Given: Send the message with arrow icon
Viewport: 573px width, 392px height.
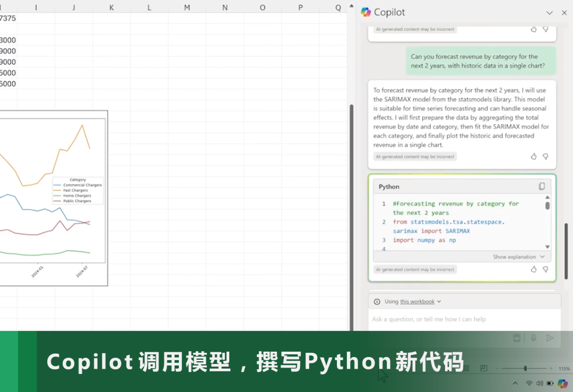Looking at the screenshot, I should [550, 338].
